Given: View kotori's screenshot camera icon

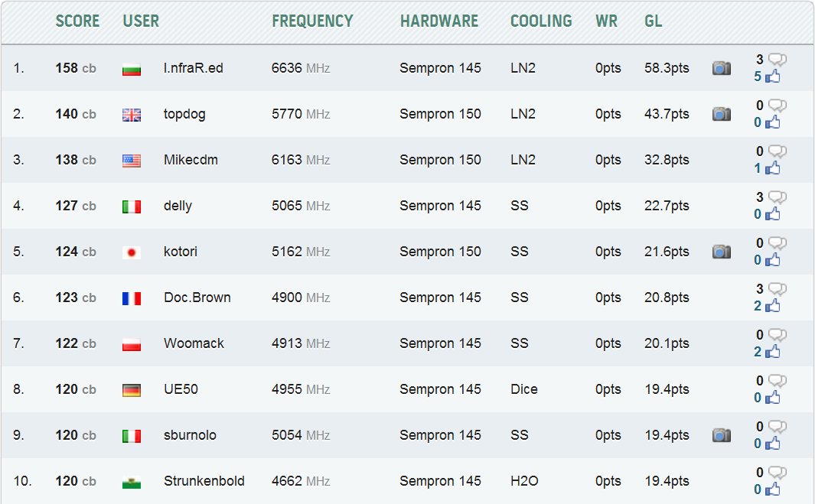Looking at the screenshot, I should (721, 252).
